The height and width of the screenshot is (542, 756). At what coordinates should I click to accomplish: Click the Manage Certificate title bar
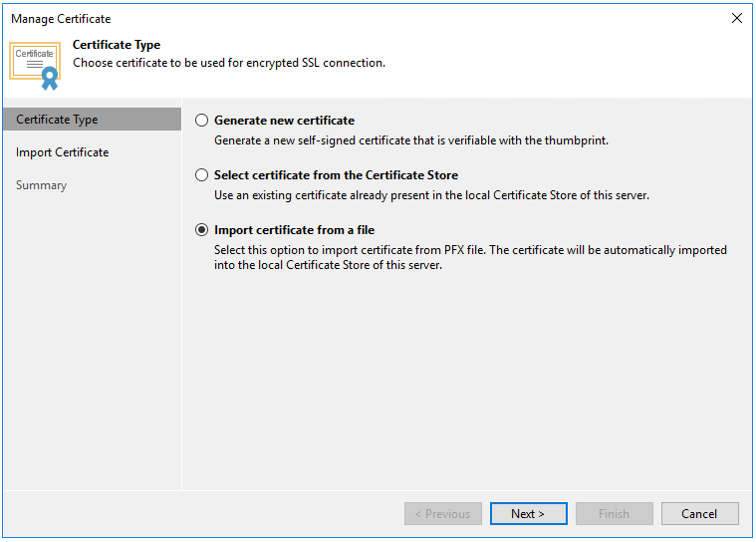tap(299, 18)
